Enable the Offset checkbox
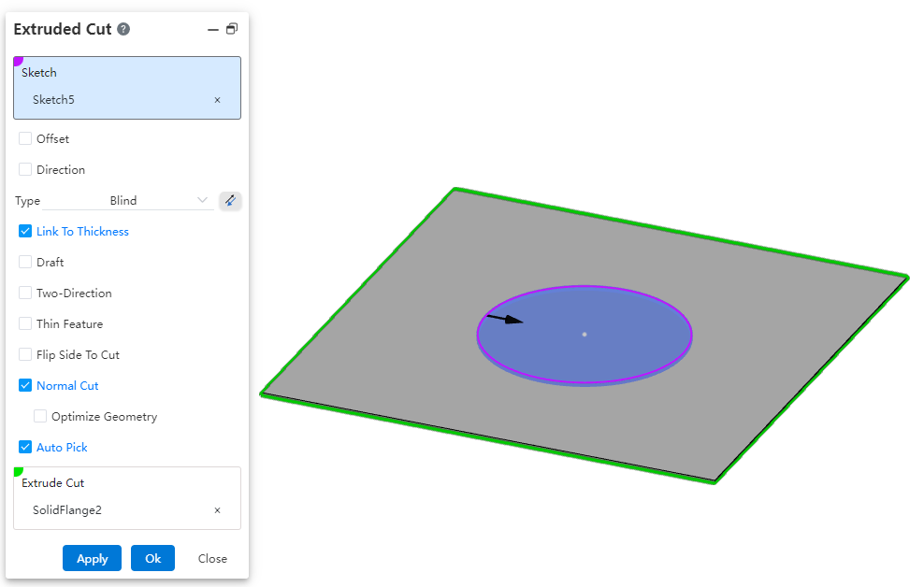The width and height of the screenshot is (924, 587). pos(26,139)
